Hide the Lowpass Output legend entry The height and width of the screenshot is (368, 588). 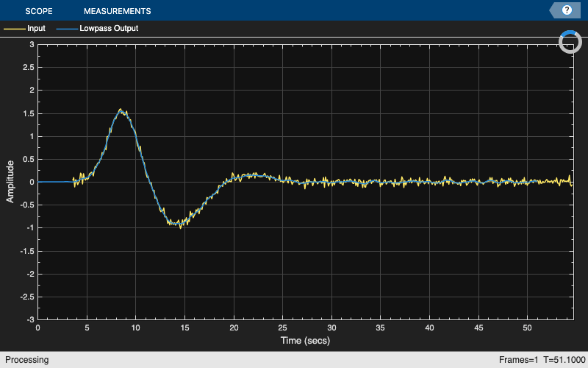(x=109, y=29)
